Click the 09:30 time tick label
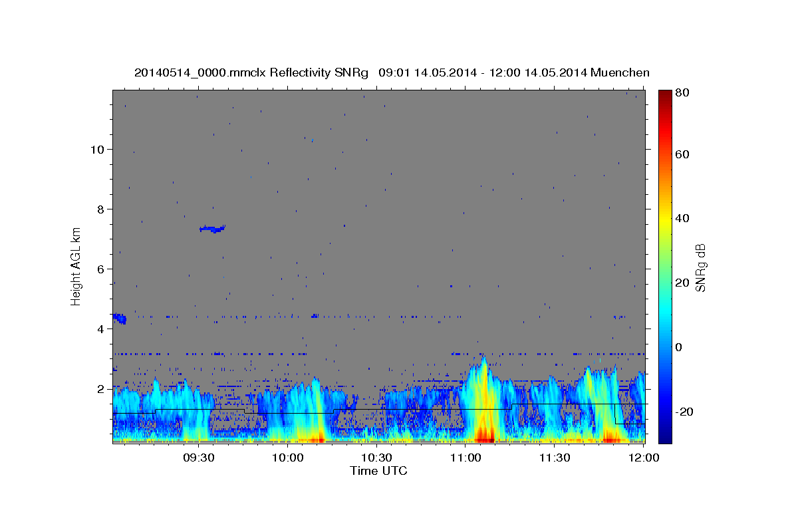Screen dimensions: 798x532 tap(199, 458)
